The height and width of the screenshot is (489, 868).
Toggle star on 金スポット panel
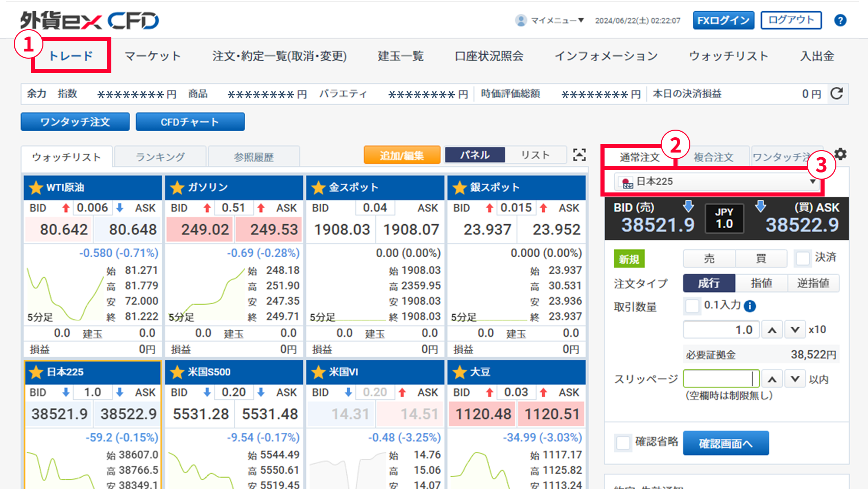tap(319, 188)
